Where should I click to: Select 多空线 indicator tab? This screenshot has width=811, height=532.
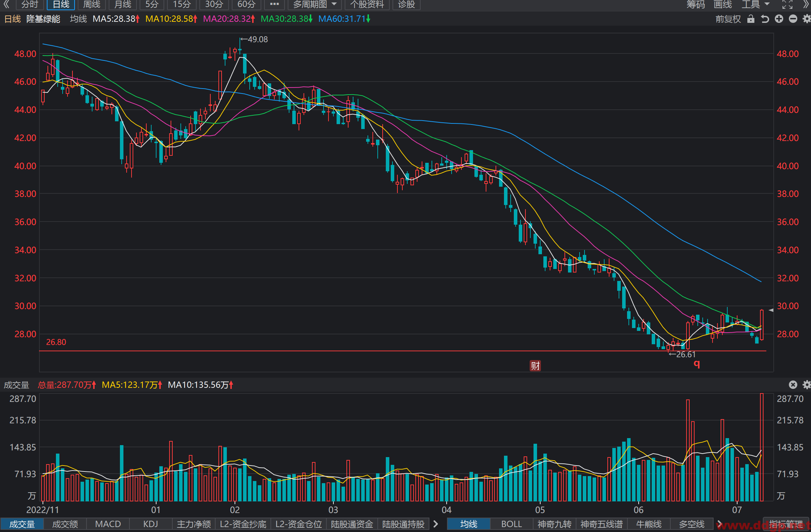click(692, 524)
